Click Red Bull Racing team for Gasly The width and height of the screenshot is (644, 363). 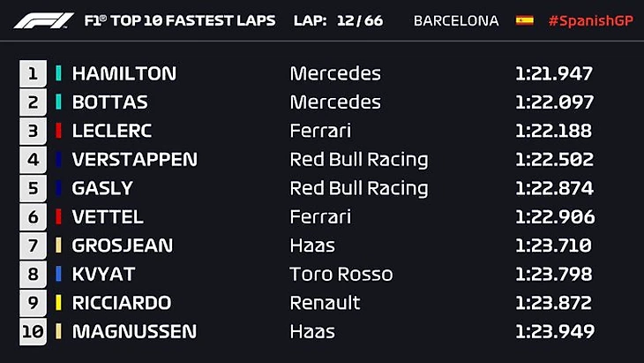358,188
